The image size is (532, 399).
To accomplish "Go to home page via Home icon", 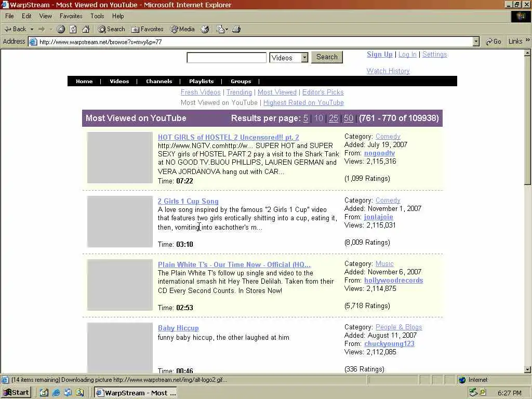I will pyautogui.click(x=86, y=29).
